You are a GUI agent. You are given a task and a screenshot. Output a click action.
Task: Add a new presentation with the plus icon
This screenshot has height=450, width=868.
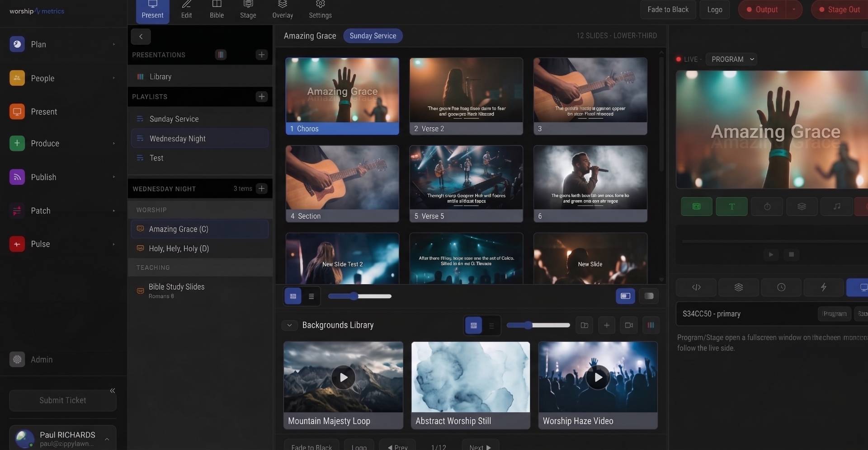point(261,55)
